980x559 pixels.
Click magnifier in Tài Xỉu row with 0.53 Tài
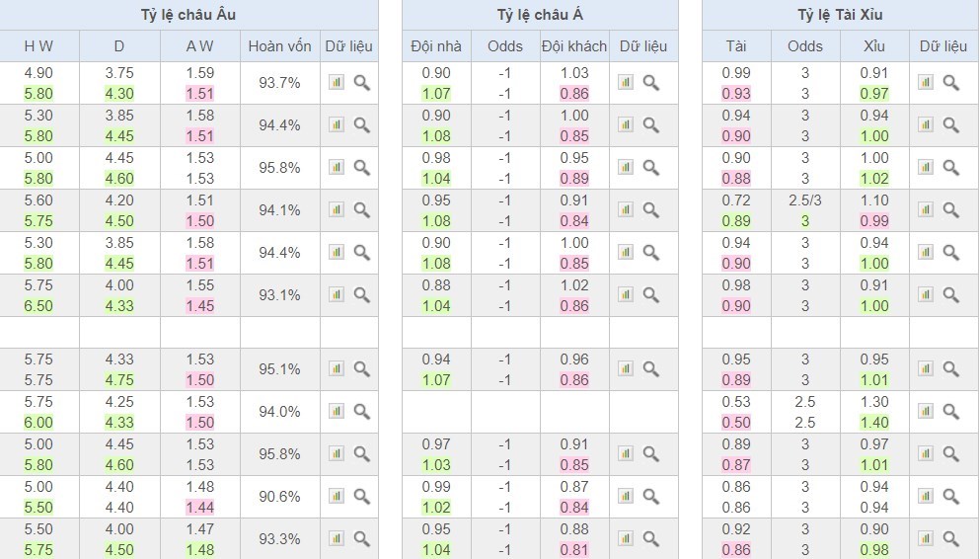click(x=951, y=412)
